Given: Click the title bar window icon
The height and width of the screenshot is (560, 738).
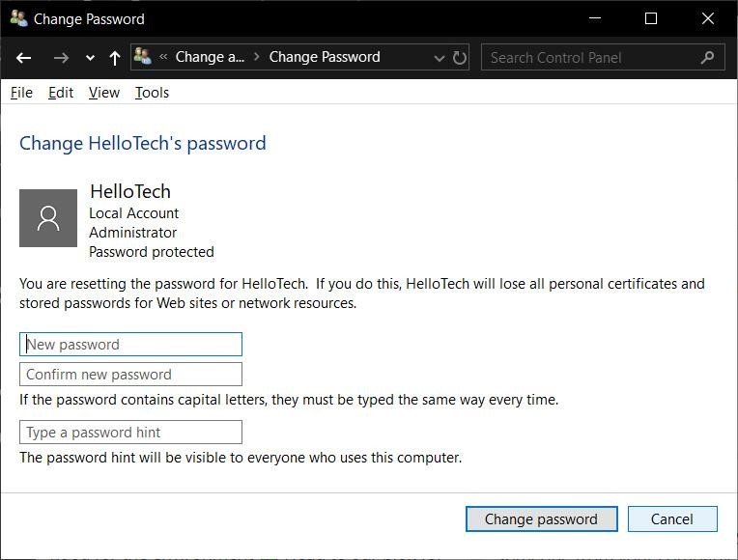Looking at the screenshot, I should coord(18,18).
